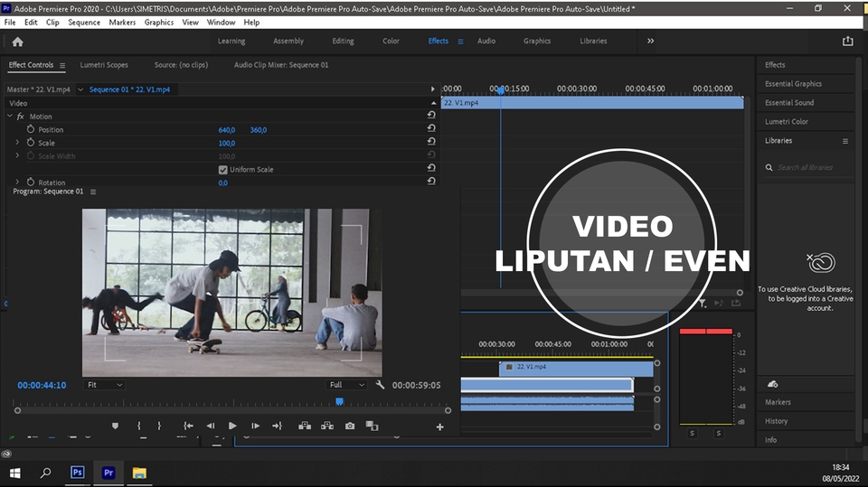This screenshot has width=868, height=487.
Task: Open the History panel
Action: [776, 421]
